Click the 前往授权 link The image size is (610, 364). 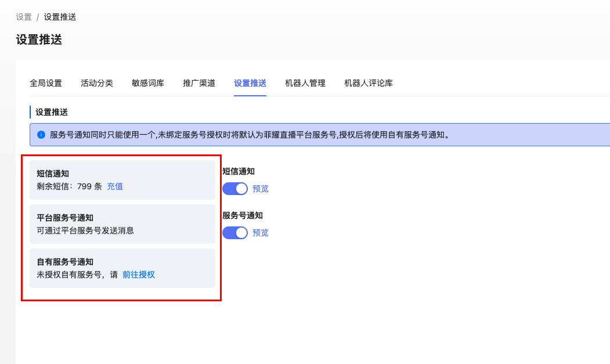(x=139, y=275)
